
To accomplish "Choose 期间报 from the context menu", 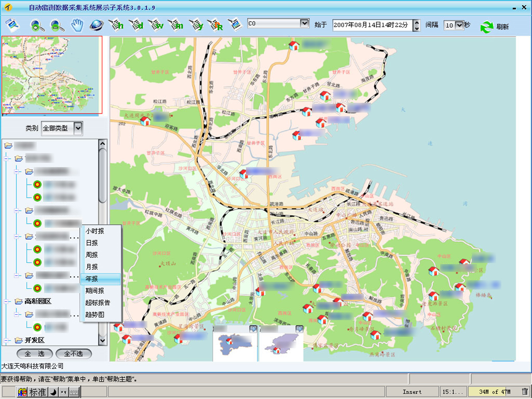I will coord(100,291).
